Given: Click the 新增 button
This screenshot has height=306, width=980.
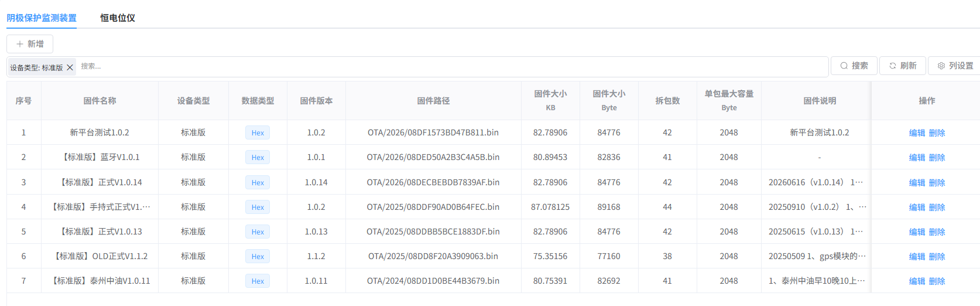Looking at the screenshot, I should (30, 44).
